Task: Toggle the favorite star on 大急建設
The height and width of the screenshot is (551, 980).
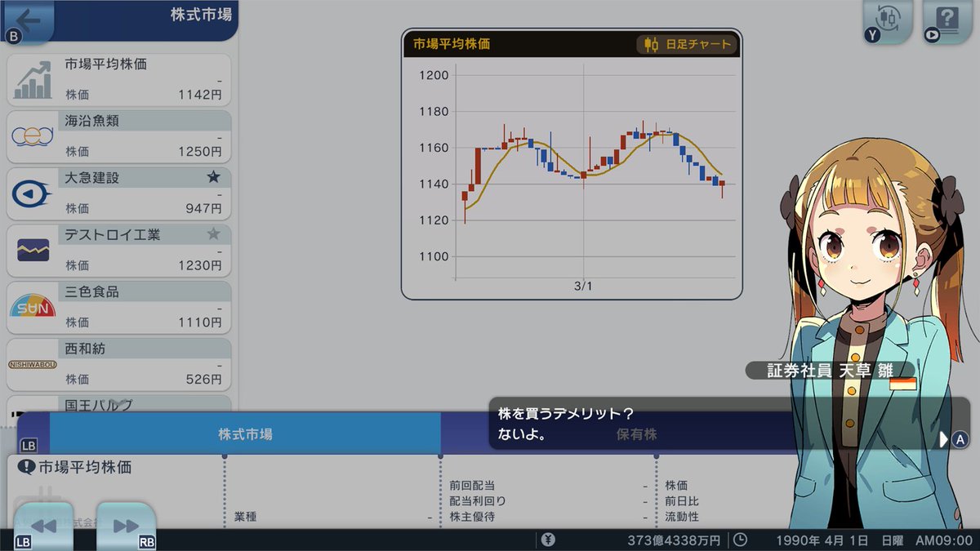Action: point(213,177)
